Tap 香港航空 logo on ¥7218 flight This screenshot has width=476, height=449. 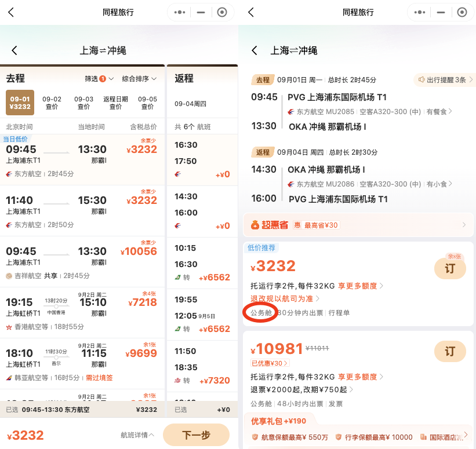[9, 327]
